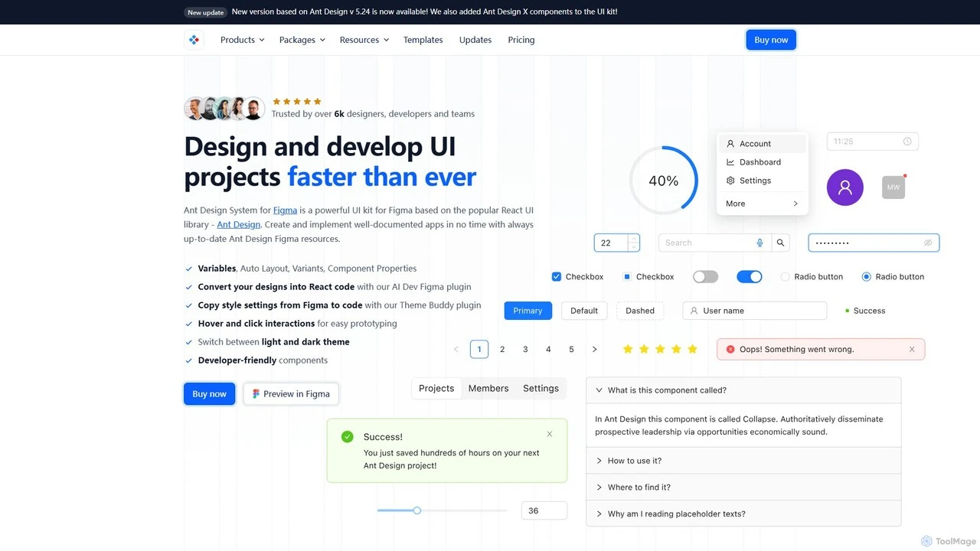The width and height of the screenshot is (980, 551).
Task: Click the first yellow rating star
Action: pyautogui.click(x=628, y=349)
